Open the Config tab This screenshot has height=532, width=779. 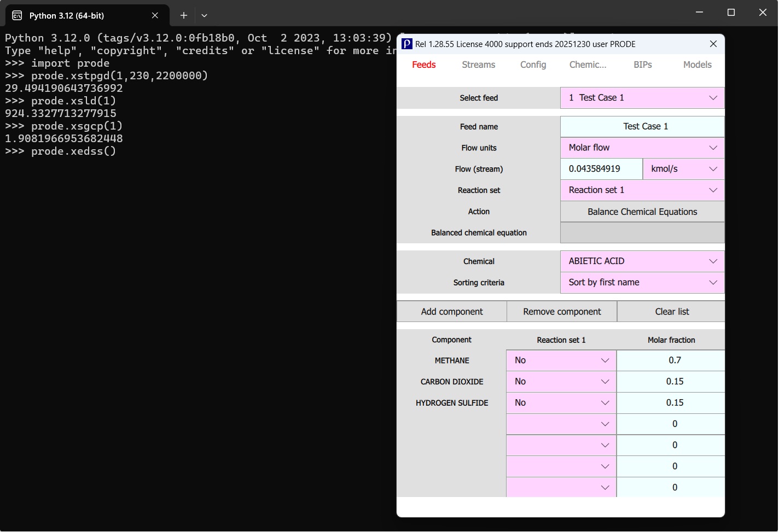click(533, 65)
